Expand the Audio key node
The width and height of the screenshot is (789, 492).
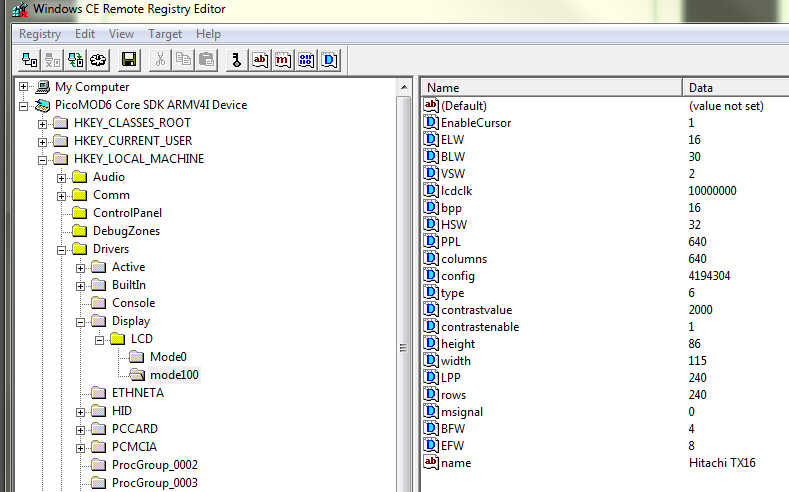coord(61,177)
